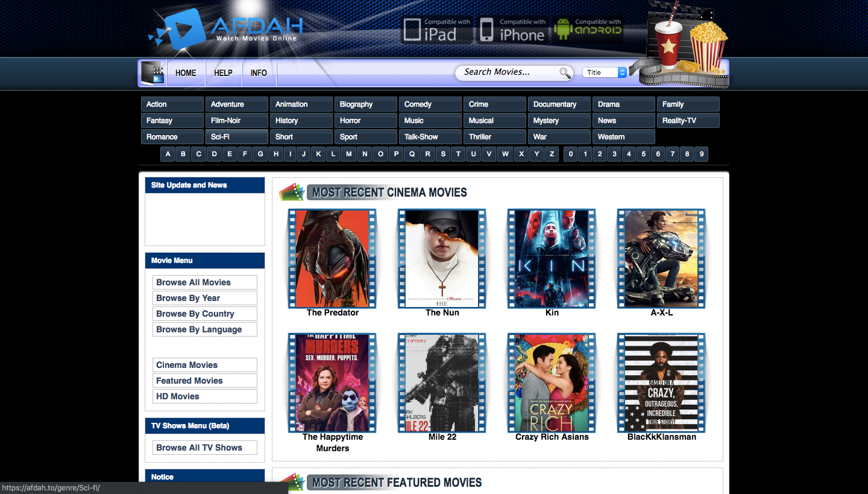
Task: Browse movies starting with letter M
Action: point(349,154)
